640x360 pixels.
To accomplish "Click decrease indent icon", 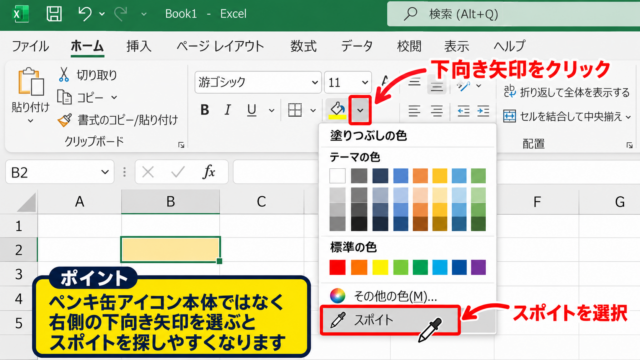I will point(463,111).
